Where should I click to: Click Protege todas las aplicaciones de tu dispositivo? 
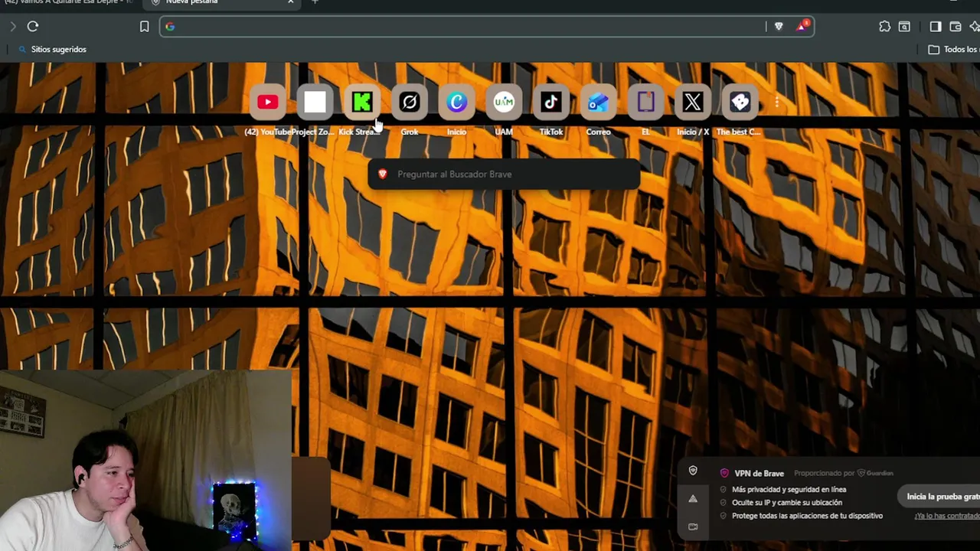pyautogui.click(x=807, y=516)
